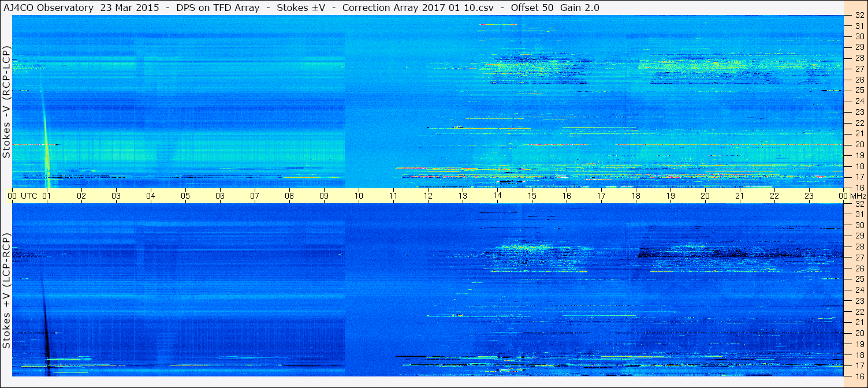Viewport: 868px width, 388px height.
Task: Select the 14 hour mark on the time axis
Action: click(x=497, y=196)
